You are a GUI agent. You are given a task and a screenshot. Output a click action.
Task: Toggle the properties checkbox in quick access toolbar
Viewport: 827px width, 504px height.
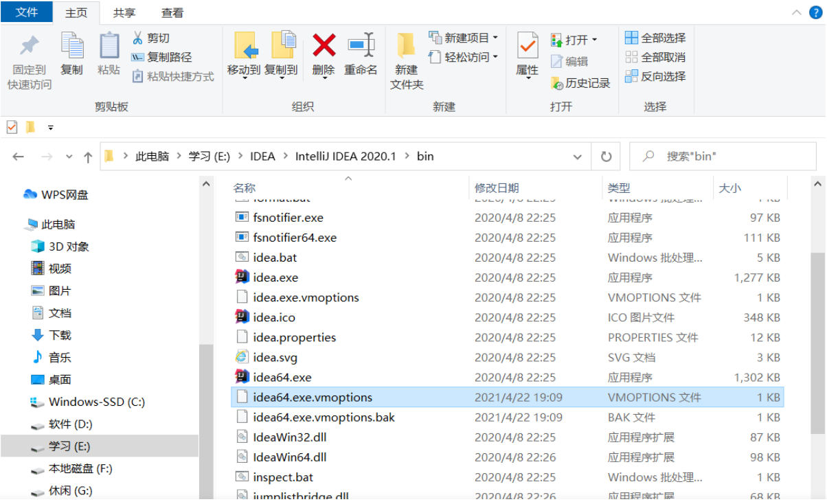click(x=11, y=127)
